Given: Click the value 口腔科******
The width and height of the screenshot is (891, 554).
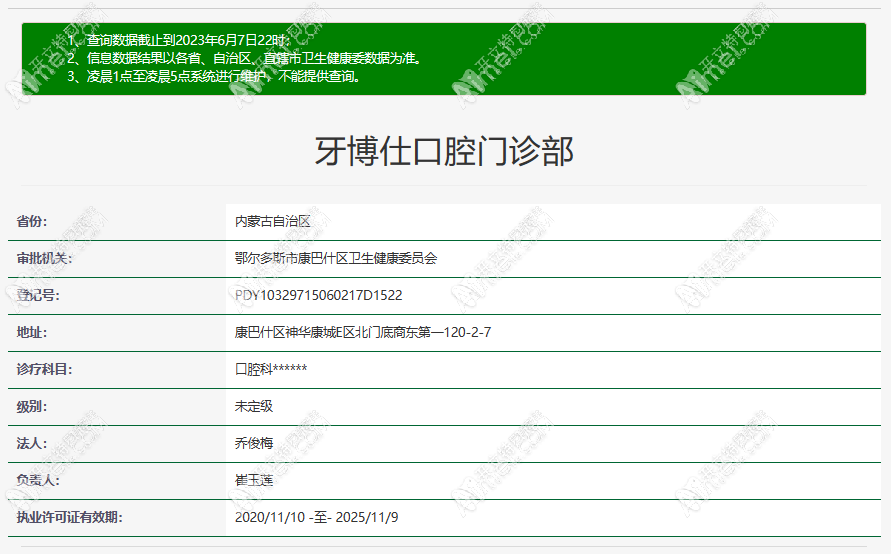Looking at the screenshot, I should click(x=270, y=369).
